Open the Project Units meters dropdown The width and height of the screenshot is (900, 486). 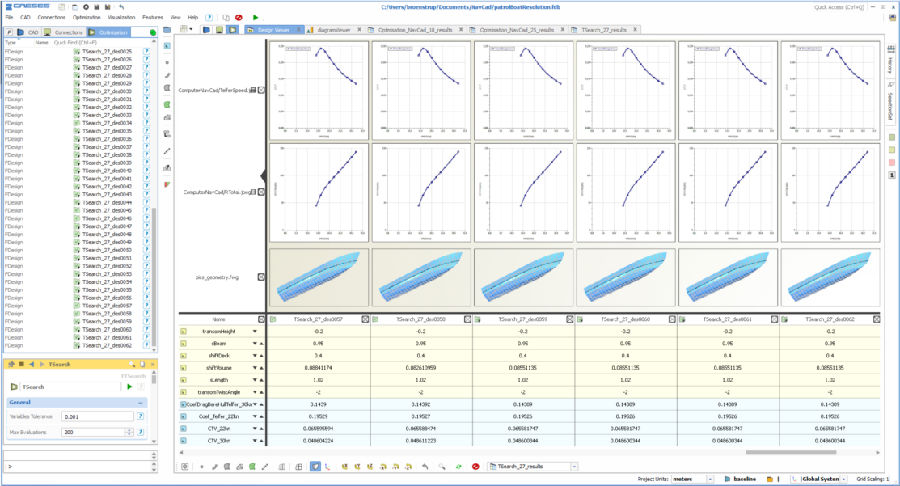[x=710, y=479]
